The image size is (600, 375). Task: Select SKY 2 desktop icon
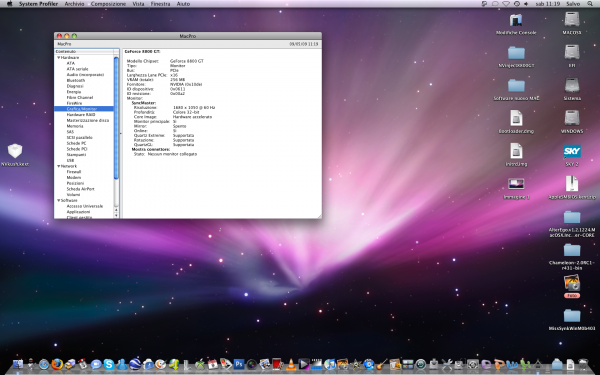(x=572, y=152)
